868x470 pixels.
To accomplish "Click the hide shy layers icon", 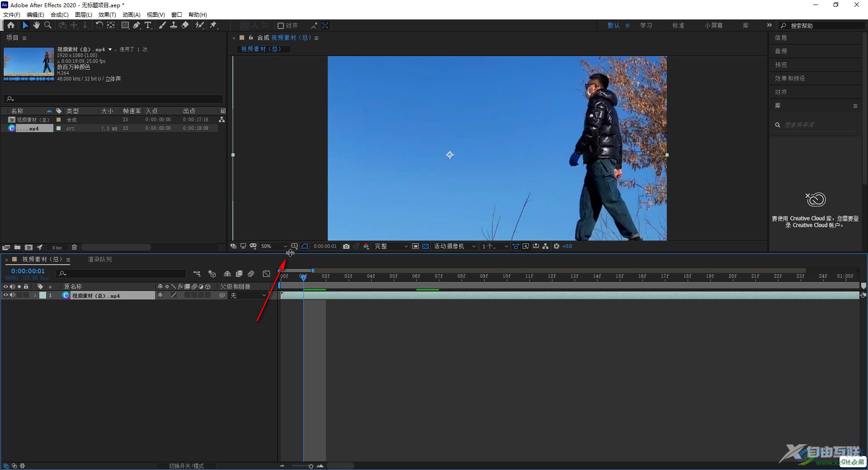I will [x=227, y=274].
